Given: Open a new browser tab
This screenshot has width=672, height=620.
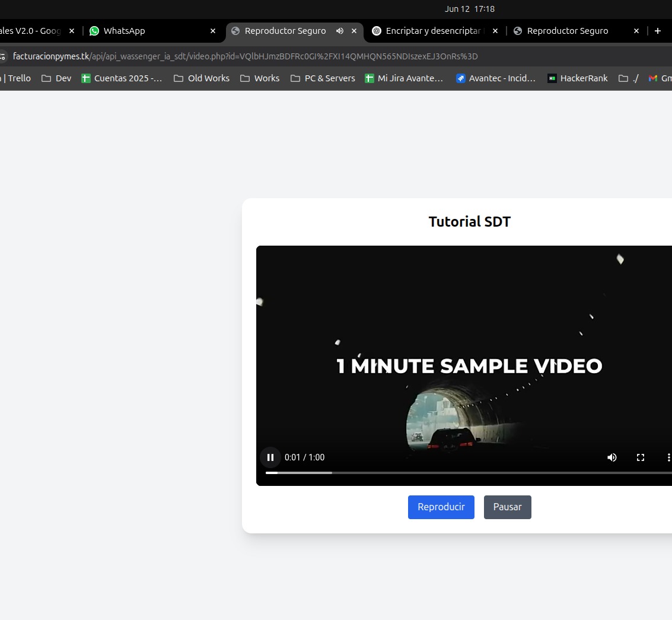Looking at the screenshot, I should coord(657,31).
